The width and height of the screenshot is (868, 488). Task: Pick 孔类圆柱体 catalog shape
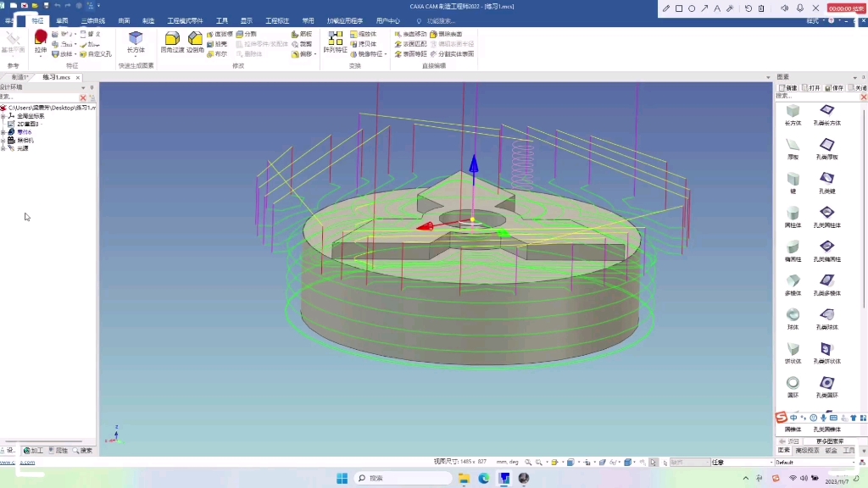coord(827,217)
